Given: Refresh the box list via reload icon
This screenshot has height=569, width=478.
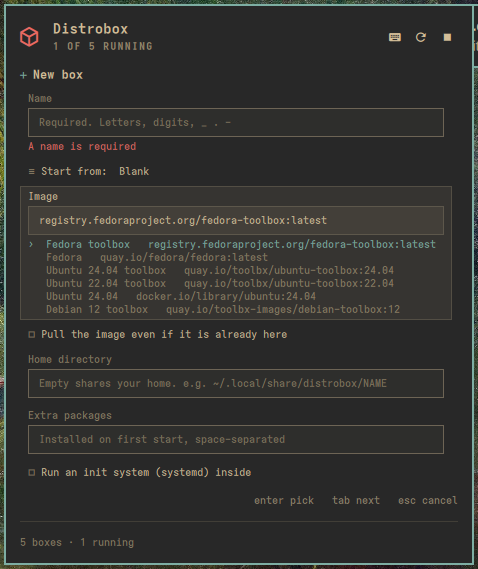Looking at the screenshot, I should point(421,37).
